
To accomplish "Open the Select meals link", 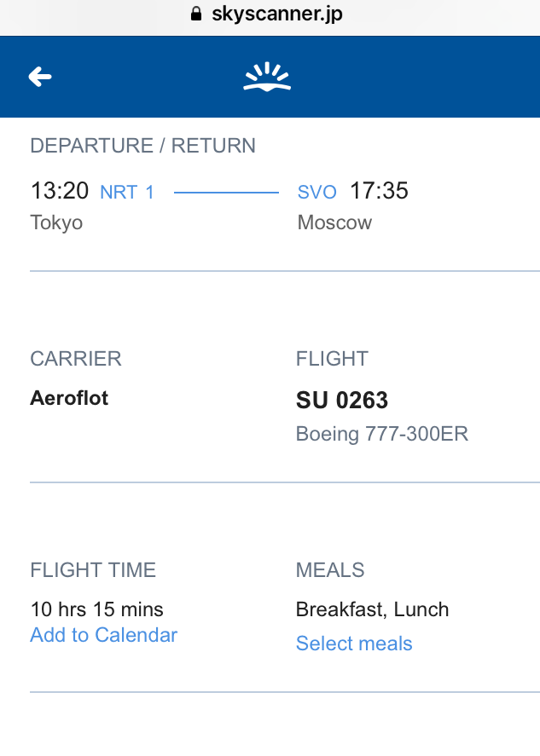I will pyautogui.click(x=354, y=643).
